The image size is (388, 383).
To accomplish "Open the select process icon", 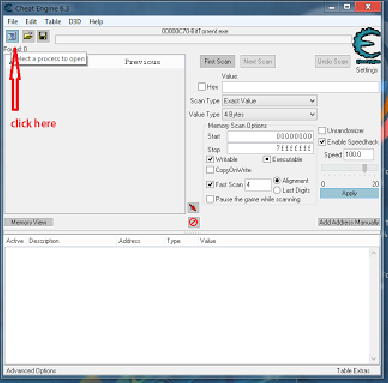I will [12, 36].
